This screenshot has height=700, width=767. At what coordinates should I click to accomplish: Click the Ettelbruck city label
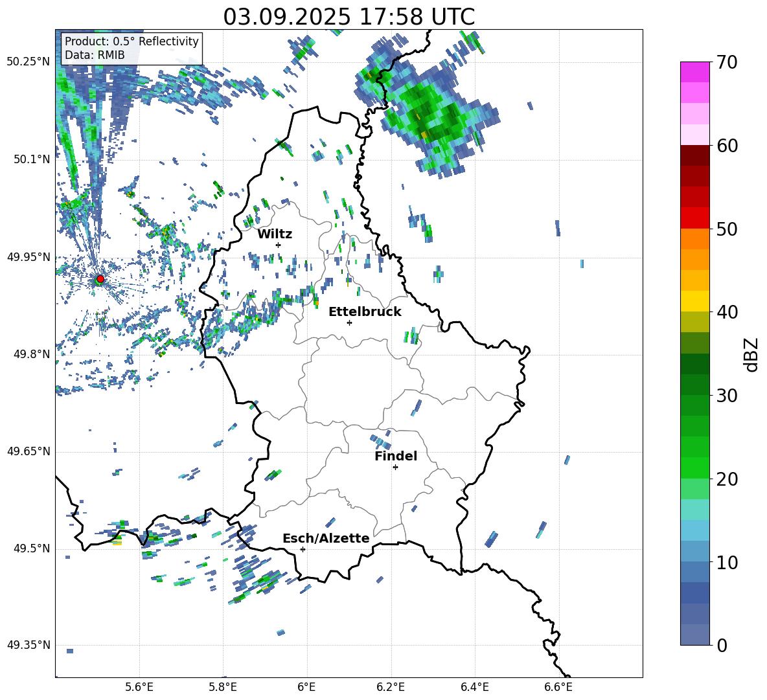[x=365, y=312]
